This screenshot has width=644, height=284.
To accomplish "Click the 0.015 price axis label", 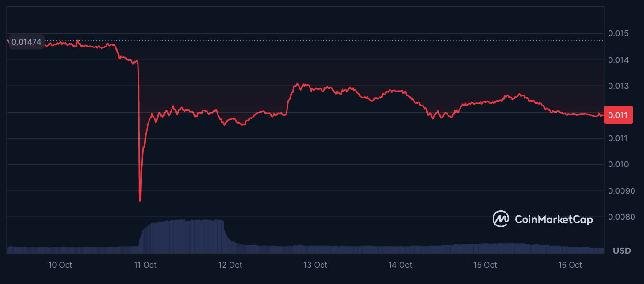I will click(x=618, y=34).
